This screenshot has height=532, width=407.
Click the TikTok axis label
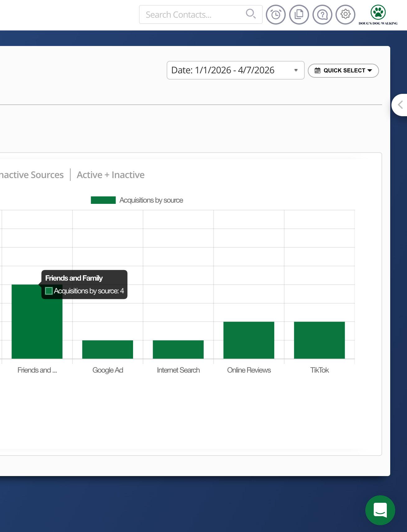point(319,370)
